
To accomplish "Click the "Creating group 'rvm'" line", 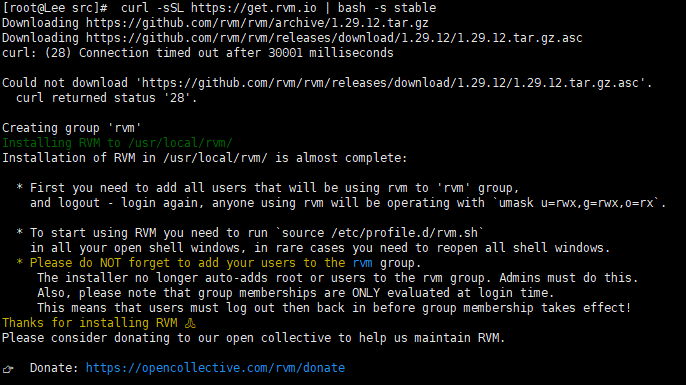I will click(x=72, y=128).
